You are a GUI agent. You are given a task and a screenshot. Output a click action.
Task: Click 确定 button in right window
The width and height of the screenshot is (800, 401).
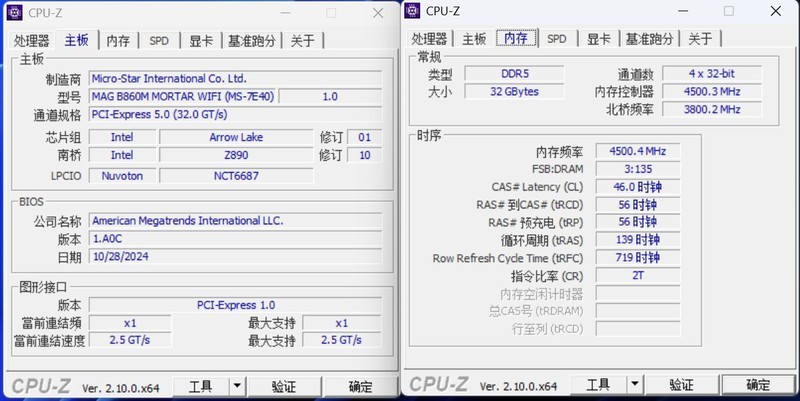tap(758, 385)
